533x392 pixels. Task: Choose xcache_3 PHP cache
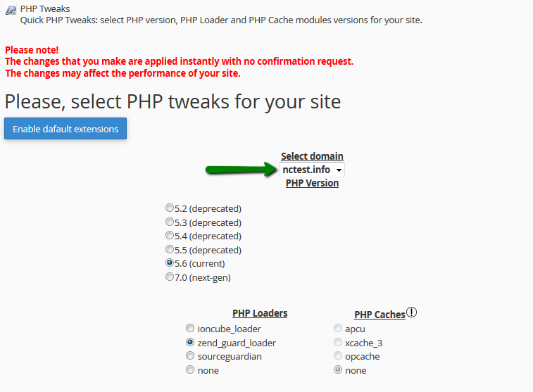click(x=337, y=342)
